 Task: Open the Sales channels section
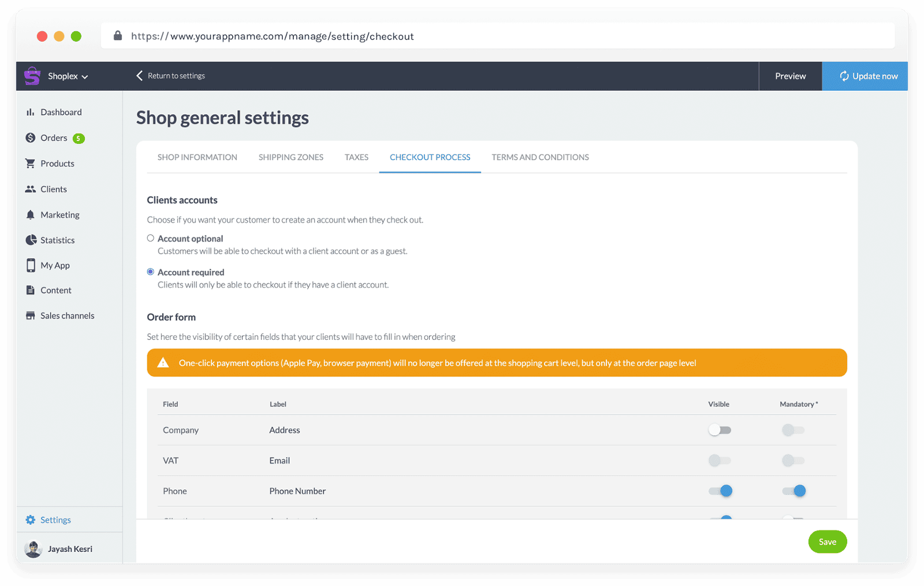pos(31,315)
